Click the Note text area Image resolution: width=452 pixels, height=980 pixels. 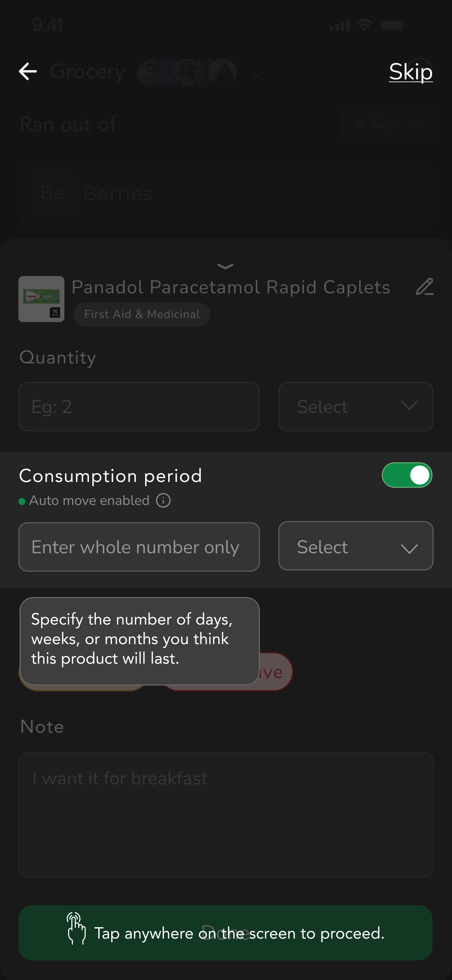coord(226,815)
